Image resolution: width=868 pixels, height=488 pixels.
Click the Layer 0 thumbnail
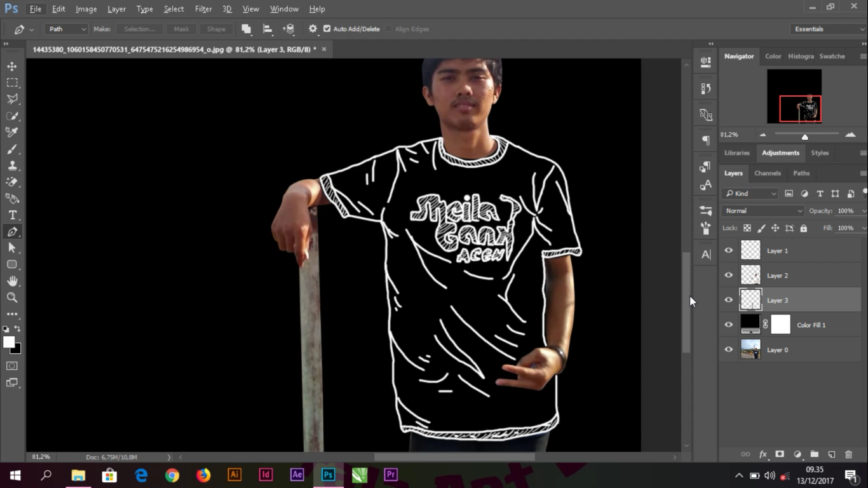(x=750, y=349)
